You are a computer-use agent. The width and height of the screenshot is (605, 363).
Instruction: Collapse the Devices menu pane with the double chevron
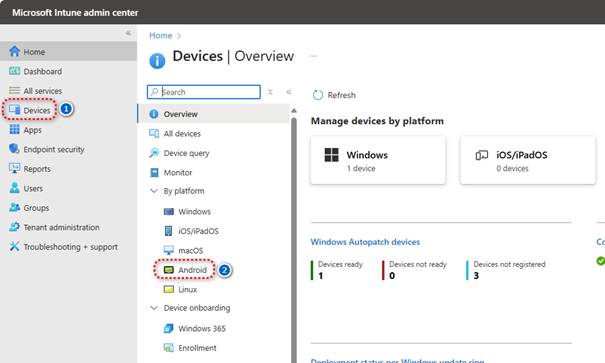(x=289, y=92)
